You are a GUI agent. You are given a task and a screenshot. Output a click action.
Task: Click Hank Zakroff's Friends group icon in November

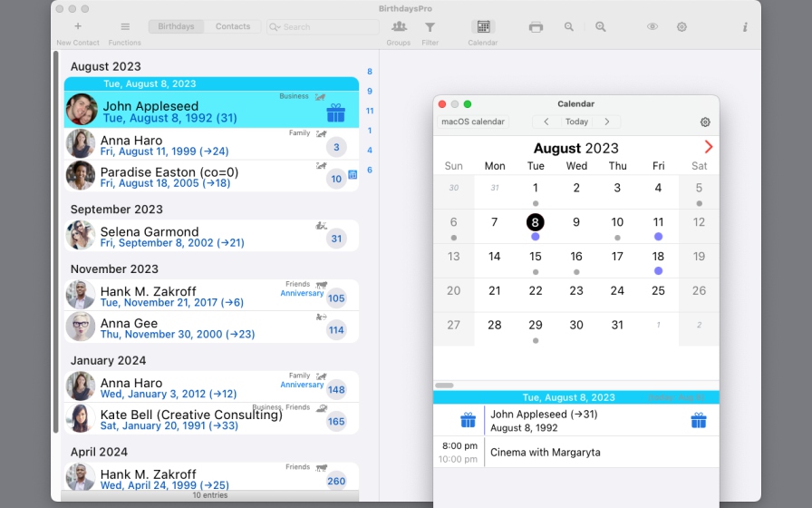tap(322, 285)
